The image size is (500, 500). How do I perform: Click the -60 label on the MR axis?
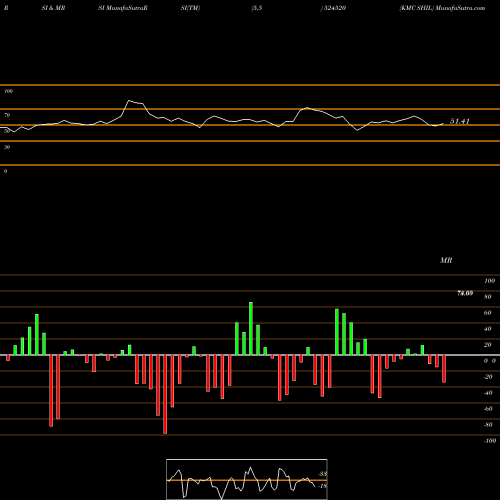click(x=488, y=409)
